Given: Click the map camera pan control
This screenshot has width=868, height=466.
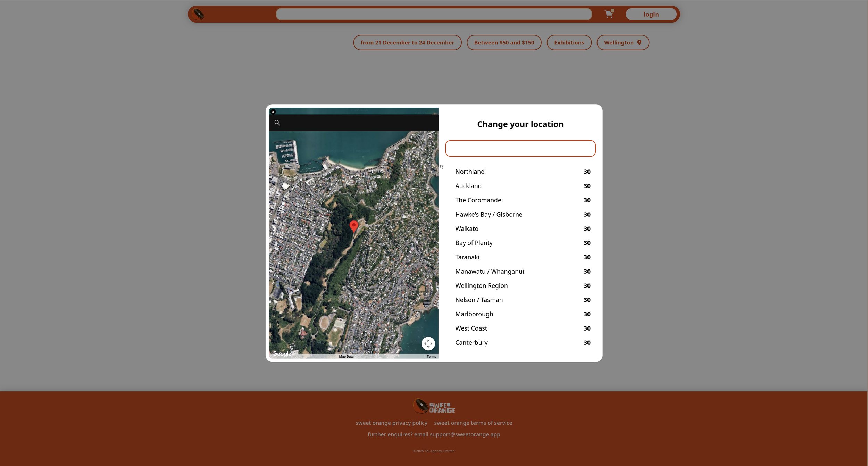Looking at the screenshot, I should click(428, 343).
